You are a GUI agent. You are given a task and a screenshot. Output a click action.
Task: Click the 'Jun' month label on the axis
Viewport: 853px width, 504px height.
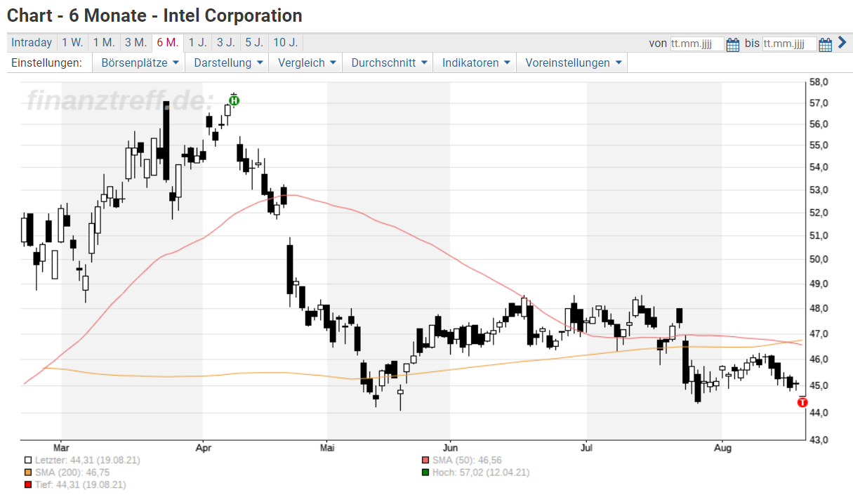pyautogui.click(x=450, y=447)
